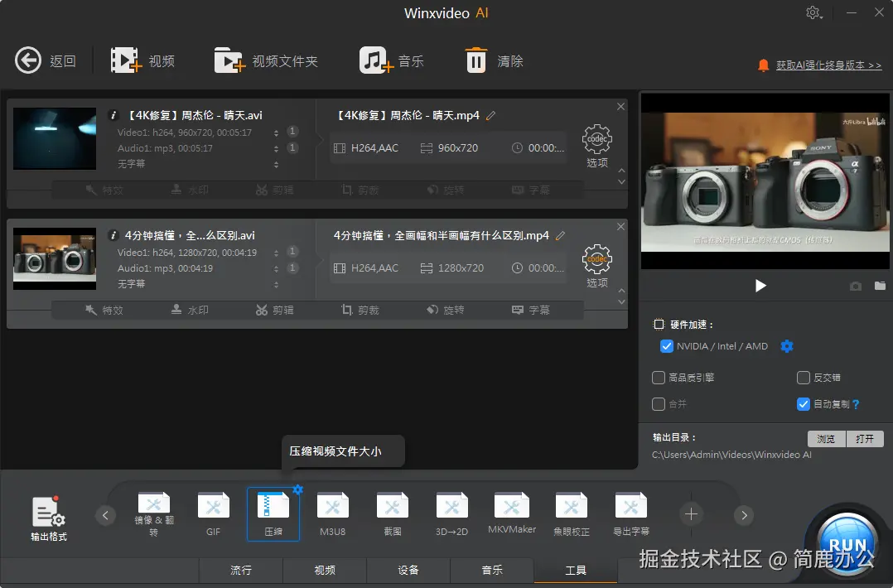Rename output 全画幅和半画幅 mp4 with pencil
Image resolution: width=893 pixels, height=588 pixels.
click(560, 236)
